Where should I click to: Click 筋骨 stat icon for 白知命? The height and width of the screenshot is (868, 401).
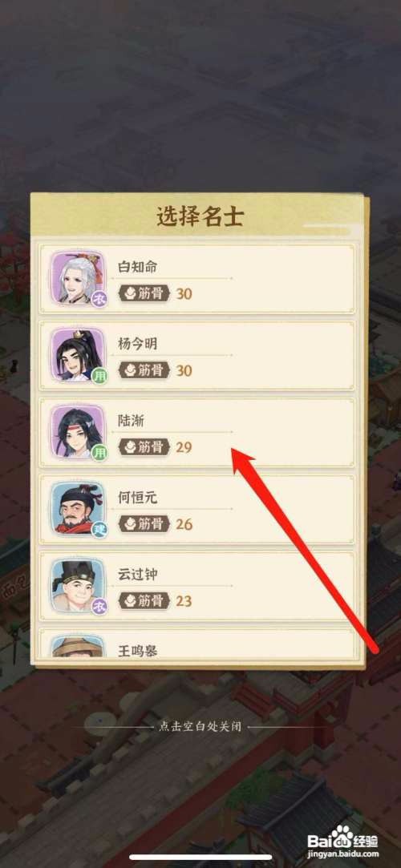(130, 293)
